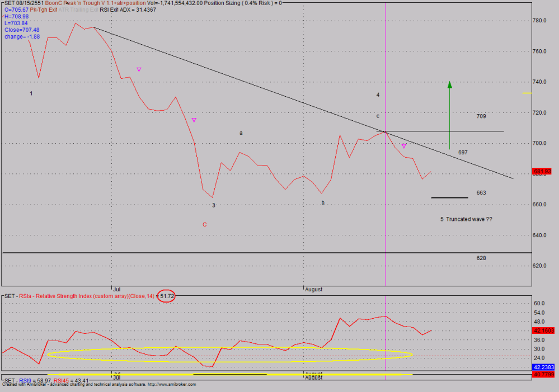Click the 54.0 RSI axis label
The image size is (559, 392).
(x=539, y=313)
